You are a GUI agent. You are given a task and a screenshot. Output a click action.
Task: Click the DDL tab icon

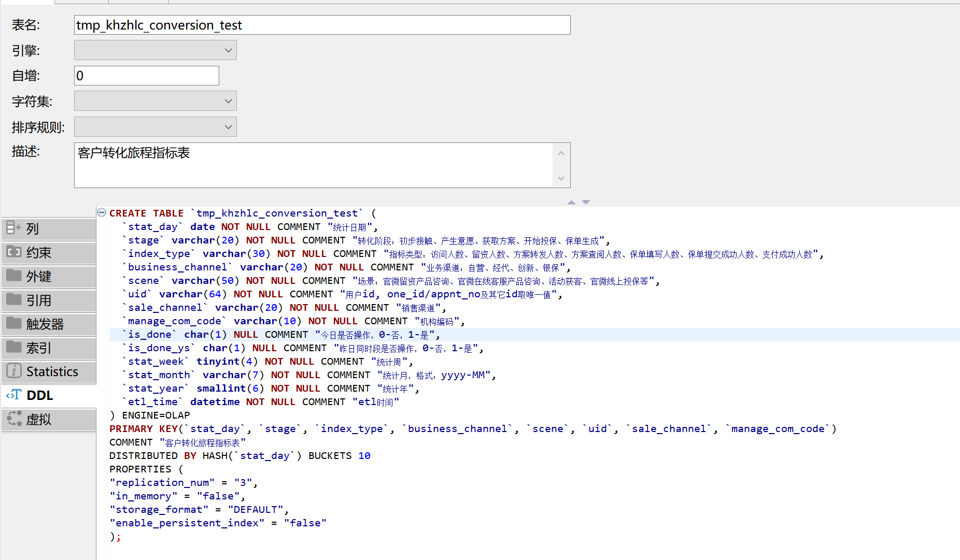13,395
